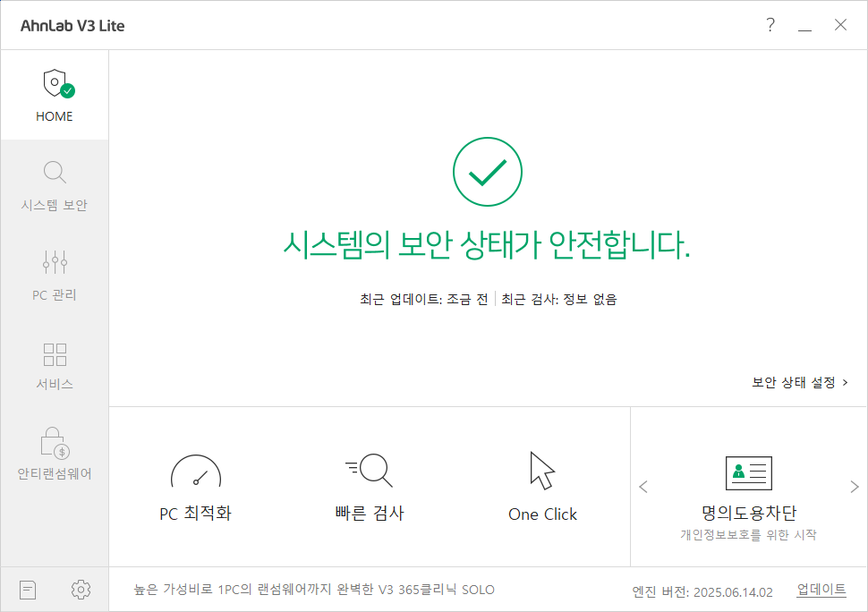Click 최근 검사: 정보 없음 text
868x612 pixels.
click(x=559, y=300)
